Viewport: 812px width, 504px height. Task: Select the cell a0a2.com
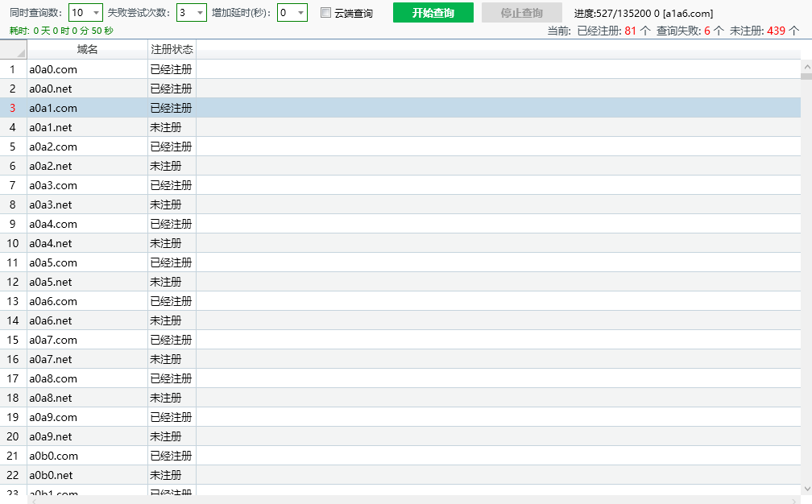tap(87, 147)
